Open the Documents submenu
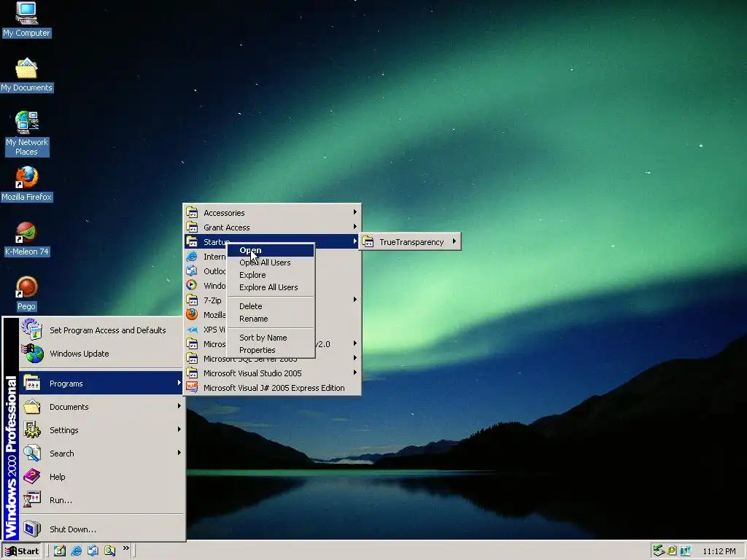The image size is (747, 560). (x=101, y=407)
